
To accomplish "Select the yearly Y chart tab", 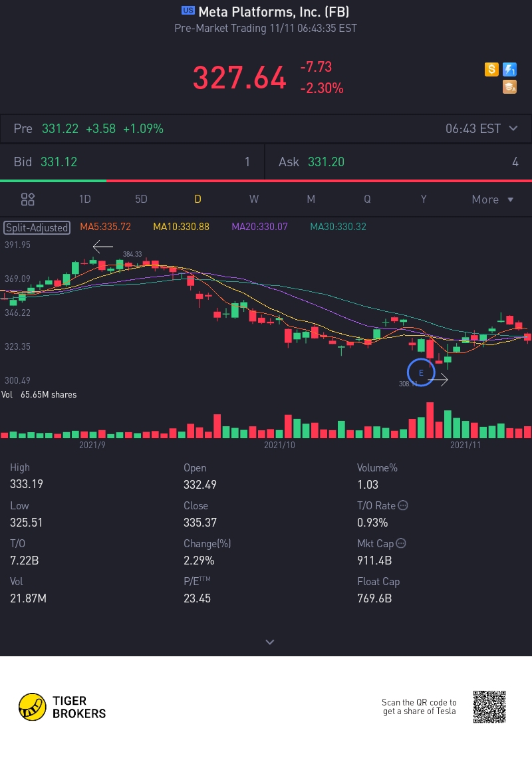I will 424,199.
